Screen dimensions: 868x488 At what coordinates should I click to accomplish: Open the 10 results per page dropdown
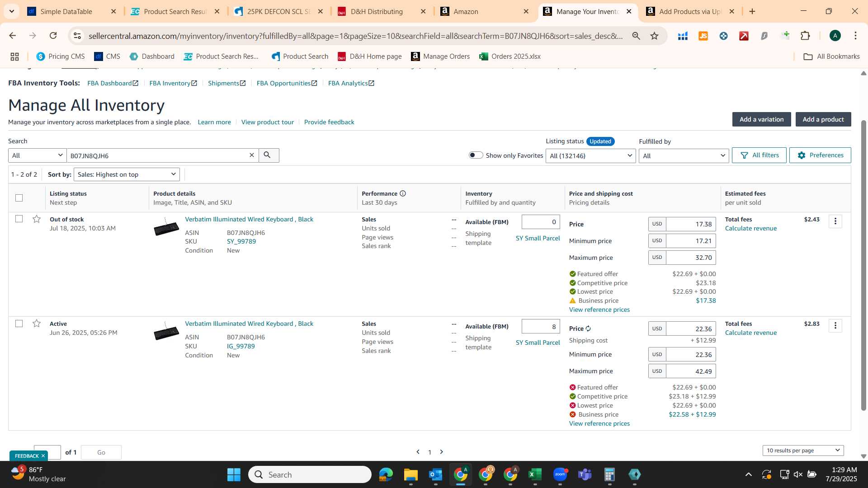803,450
